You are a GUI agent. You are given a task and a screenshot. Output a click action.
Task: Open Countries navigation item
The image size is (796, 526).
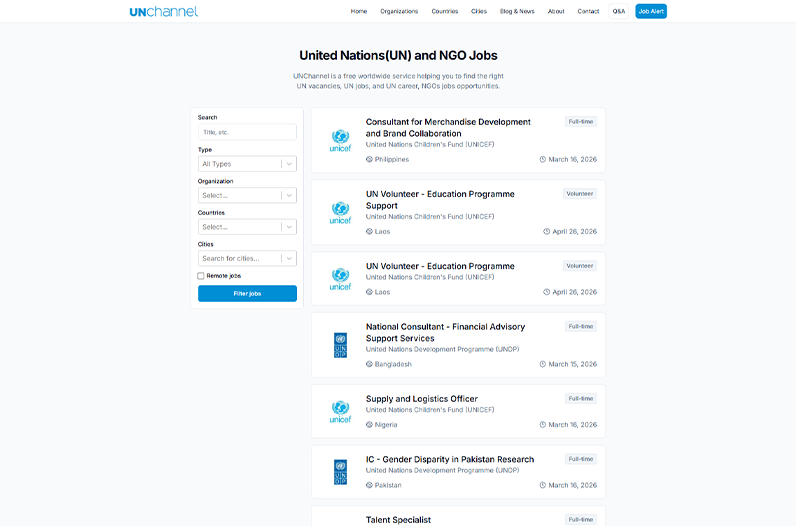coord(445,11)
